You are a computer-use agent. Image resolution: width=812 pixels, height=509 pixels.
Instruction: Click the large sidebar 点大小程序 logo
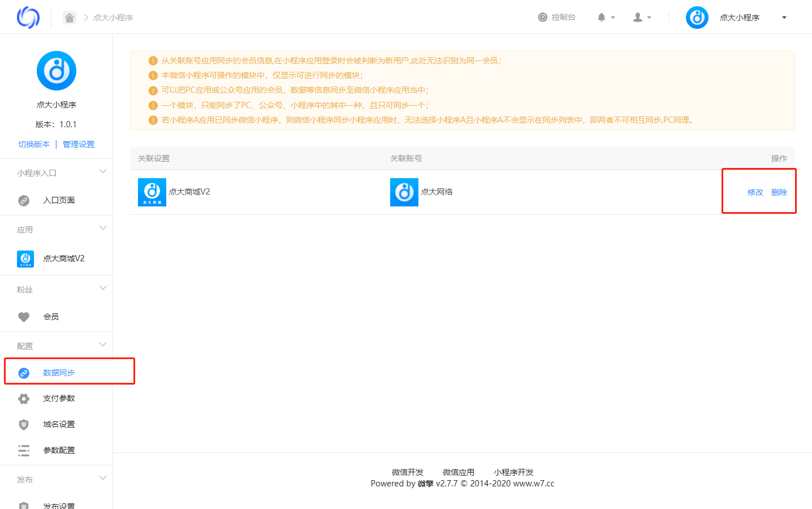click(x=57, y=71)
